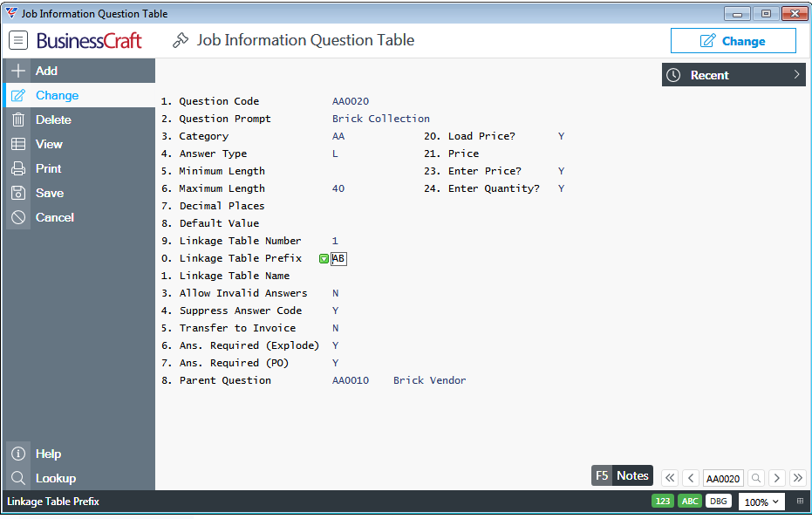The height and width of the screenshot is (519, 812).
Task: Select Add in the sidebar menu
Action: tap(78, 71)
